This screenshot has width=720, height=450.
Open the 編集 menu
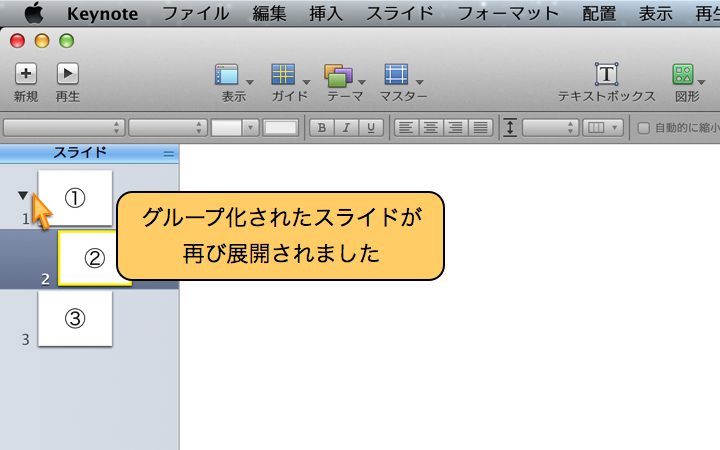pos(269,14)
